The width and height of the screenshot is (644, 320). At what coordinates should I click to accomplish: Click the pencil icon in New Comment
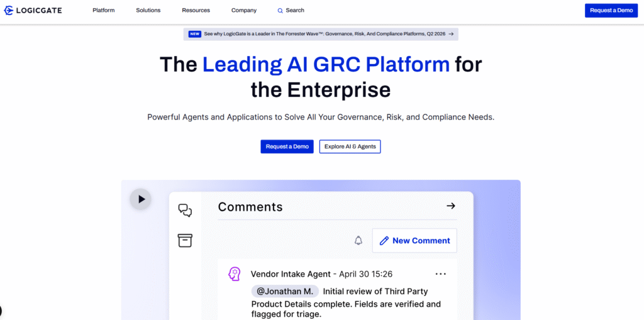click(384, 241)
